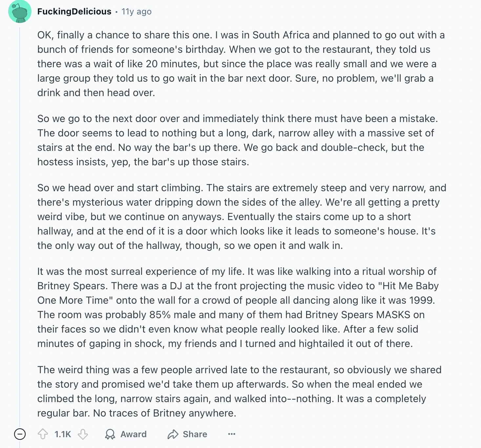Viewport: 481px width, 448px height.
Task: Click the "11y ago" comment timestamp
Action: pyautogui.click(x=136, y=11)
